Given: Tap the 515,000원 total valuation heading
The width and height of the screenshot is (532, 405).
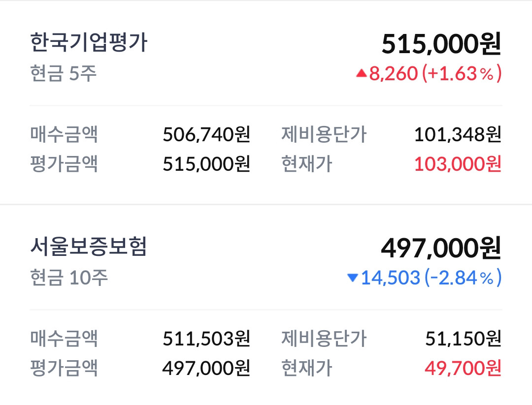Looking at the screenshot, I should pyautogui.click(x=441, y=44).
